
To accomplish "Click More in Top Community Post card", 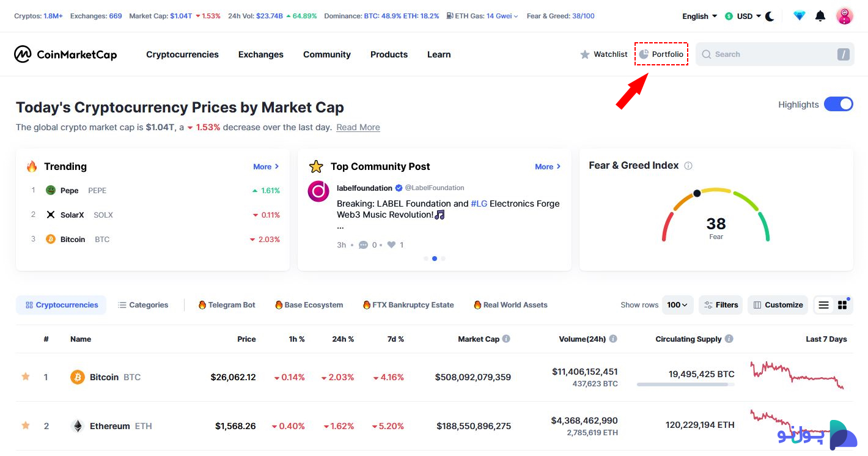I will point(548,166).
